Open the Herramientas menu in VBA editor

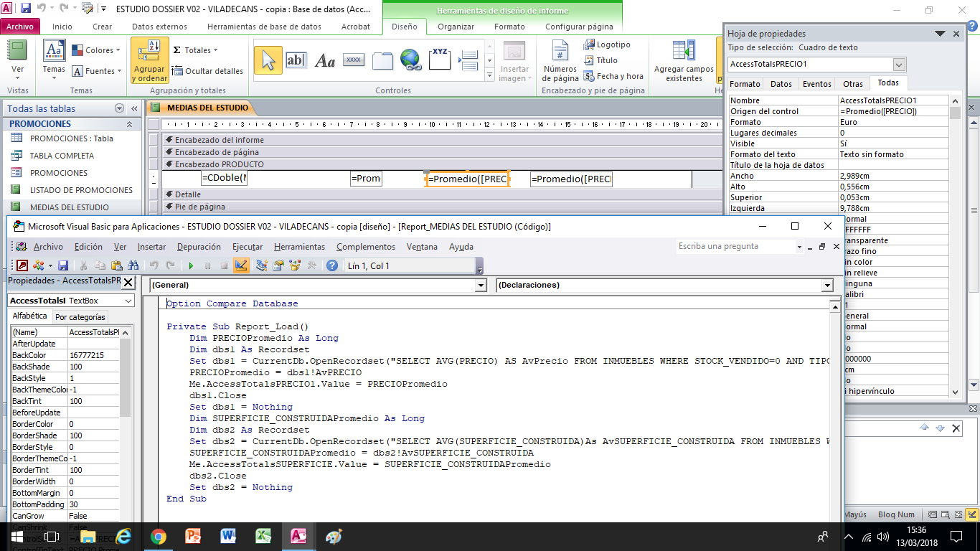coord(299,247)
